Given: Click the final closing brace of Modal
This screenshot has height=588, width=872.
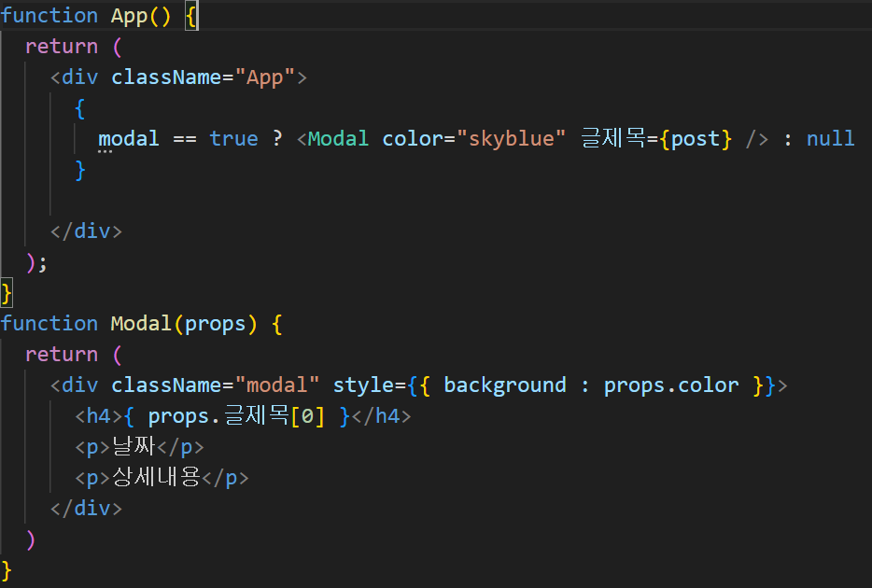Looking at the screenshot, I should coord(7,570).
